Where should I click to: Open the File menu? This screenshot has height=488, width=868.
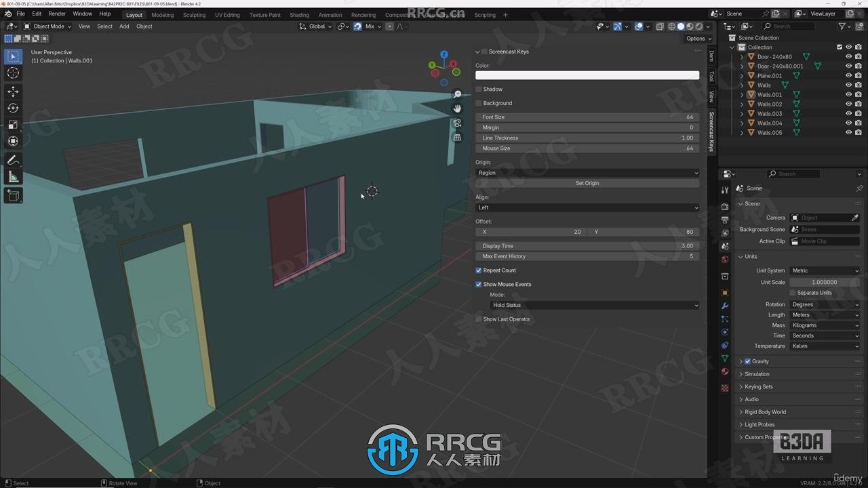click(x=20, y=14)
